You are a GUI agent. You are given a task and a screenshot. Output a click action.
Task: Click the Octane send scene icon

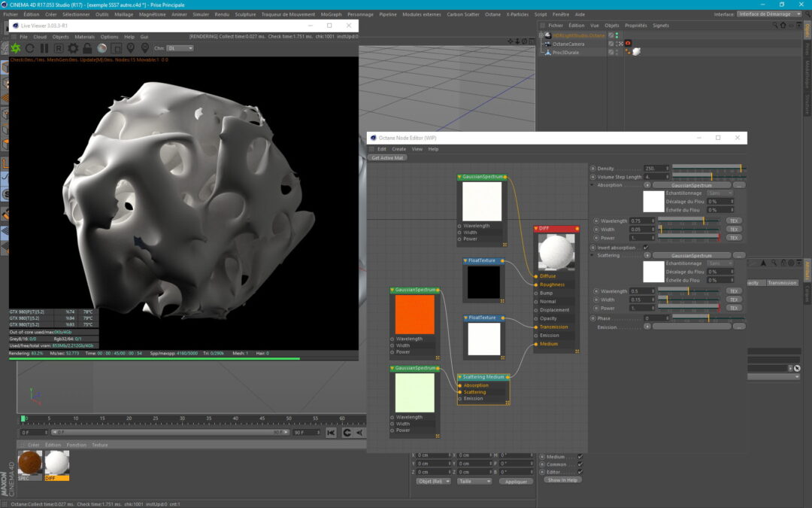[16, 48]
